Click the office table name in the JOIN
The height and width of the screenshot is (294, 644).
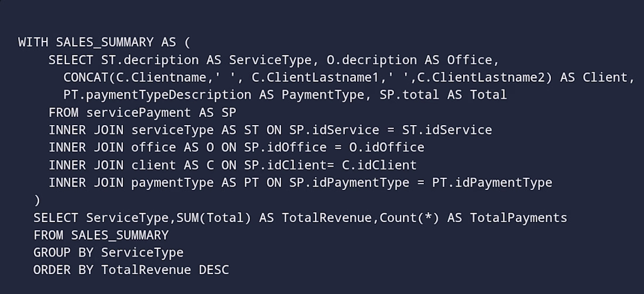(x=153, y=147)
